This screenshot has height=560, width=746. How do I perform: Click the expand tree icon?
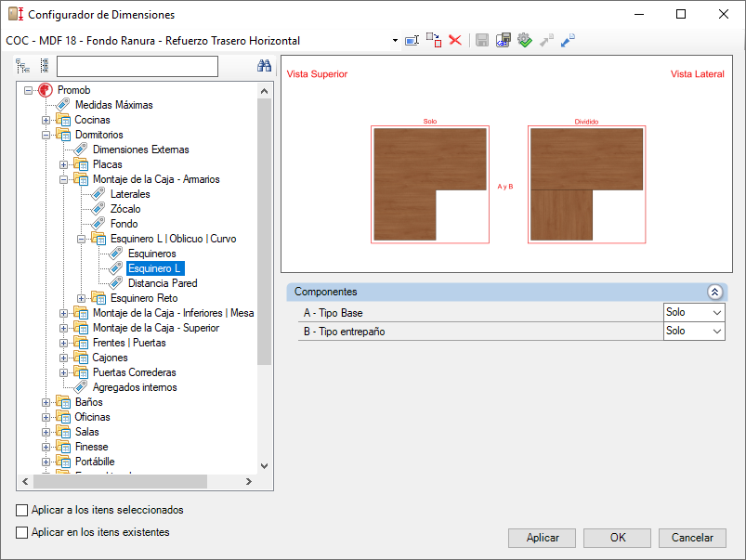click(x=23, y=66)
